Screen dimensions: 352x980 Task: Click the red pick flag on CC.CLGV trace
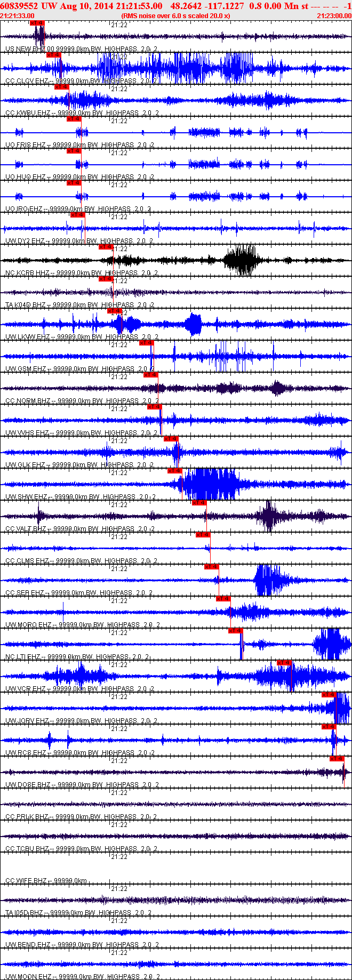54,55
